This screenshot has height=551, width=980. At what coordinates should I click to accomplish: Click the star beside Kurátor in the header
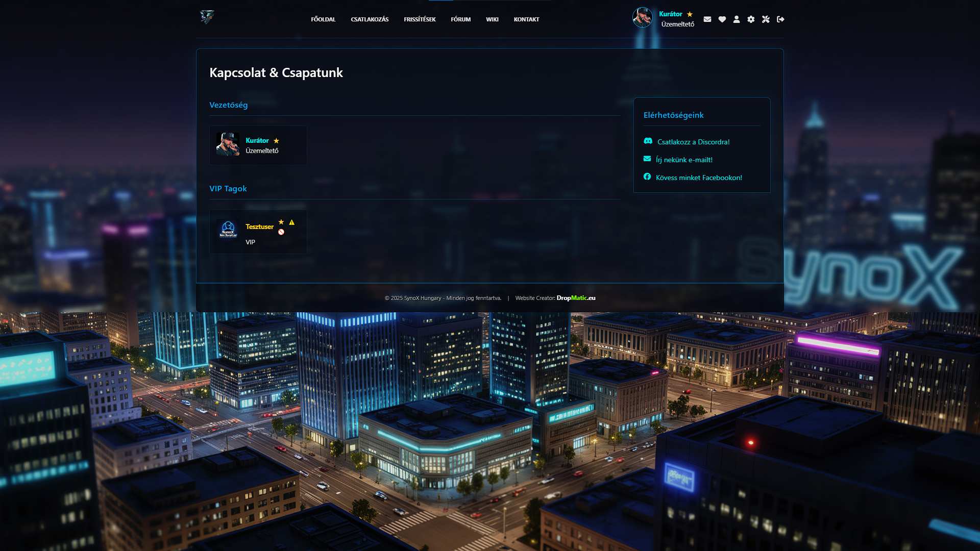(690, 14)
